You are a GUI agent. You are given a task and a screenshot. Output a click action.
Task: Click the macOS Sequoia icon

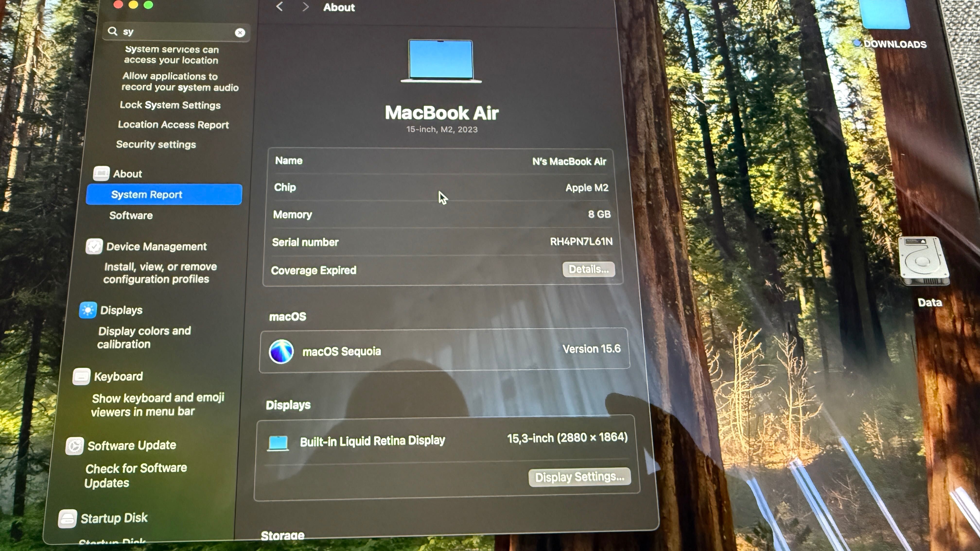pos(281,351)
